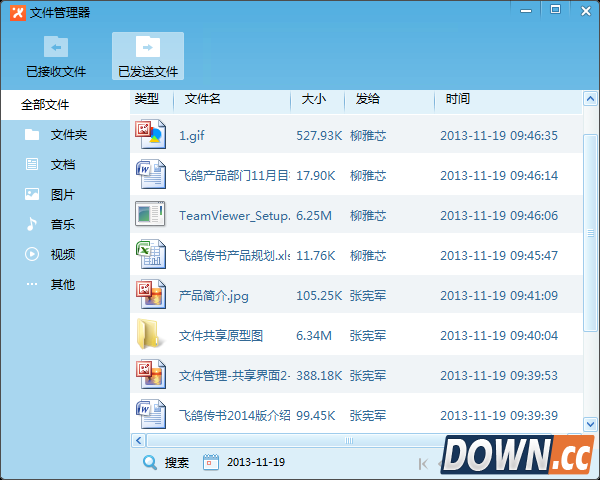
Task: Click the horizontal scrollbar under file list
Action: point(350,439)
